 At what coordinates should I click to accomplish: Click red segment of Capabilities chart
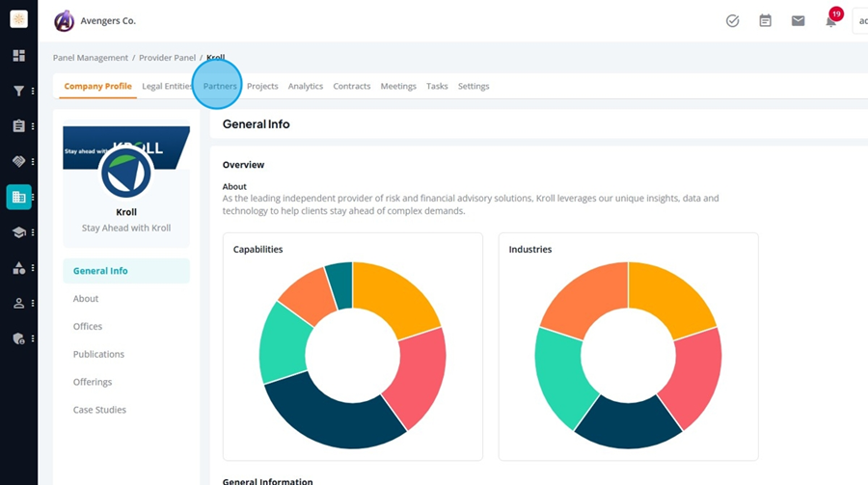click(418, 376)
